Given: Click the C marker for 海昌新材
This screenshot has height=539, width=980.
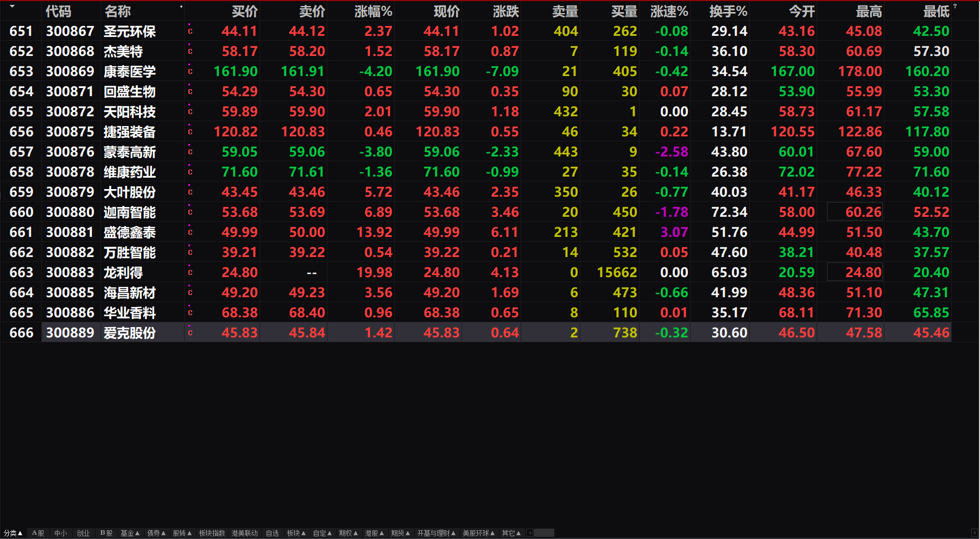Looking at the screenshot, I should (190, 293).
